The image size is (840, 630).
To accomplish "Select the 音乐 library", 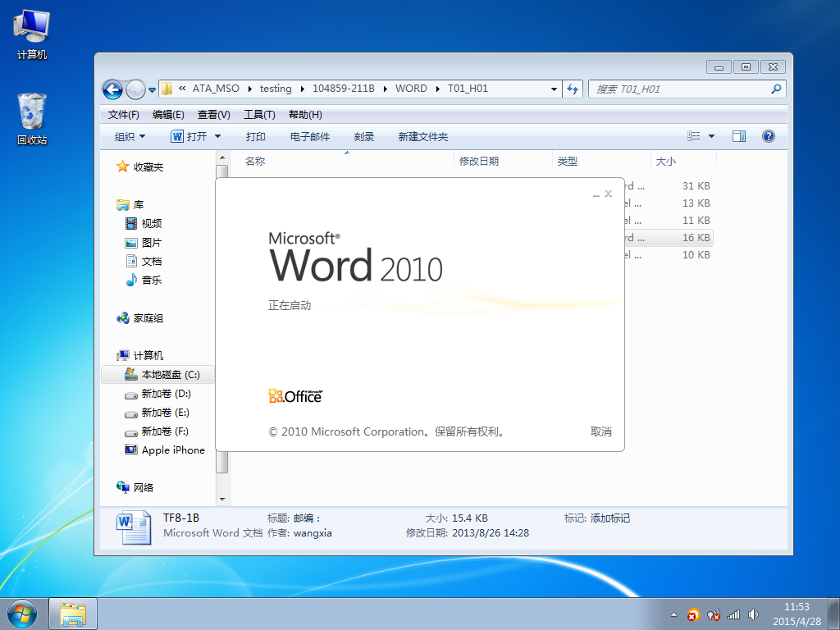I will coord(143,280).
